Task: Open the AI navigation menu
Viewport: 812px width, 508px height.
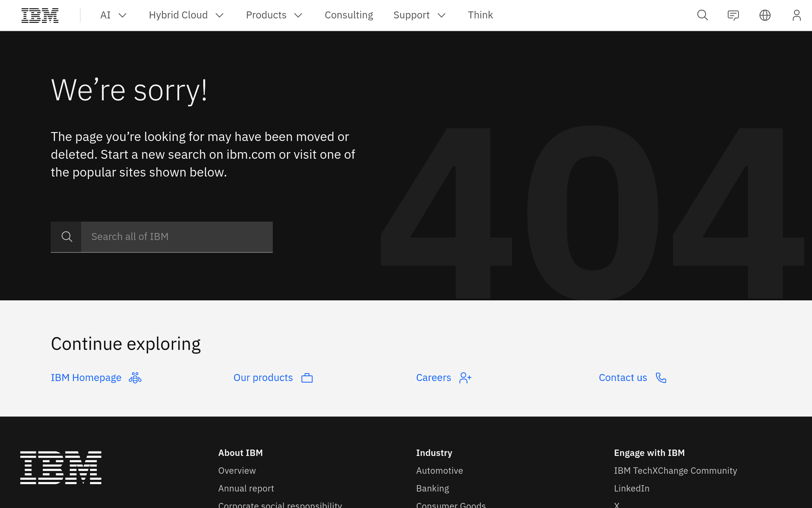Action: tap(114, 15)
